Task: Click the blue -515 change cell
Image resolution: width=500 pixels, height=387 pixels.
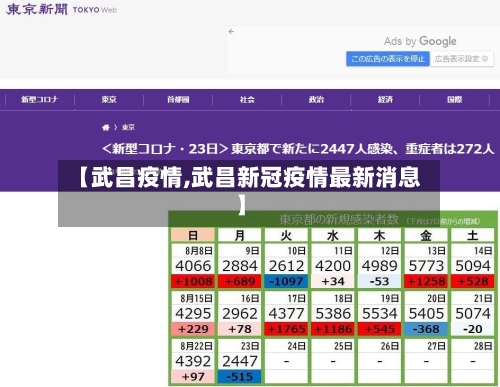Action: click(240, 377)
